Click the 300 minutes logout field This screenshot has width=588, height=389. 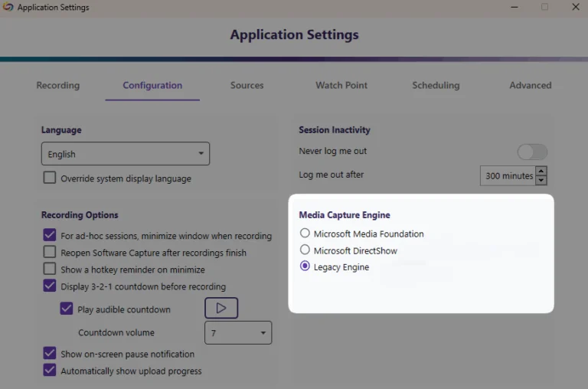[508, 175]
